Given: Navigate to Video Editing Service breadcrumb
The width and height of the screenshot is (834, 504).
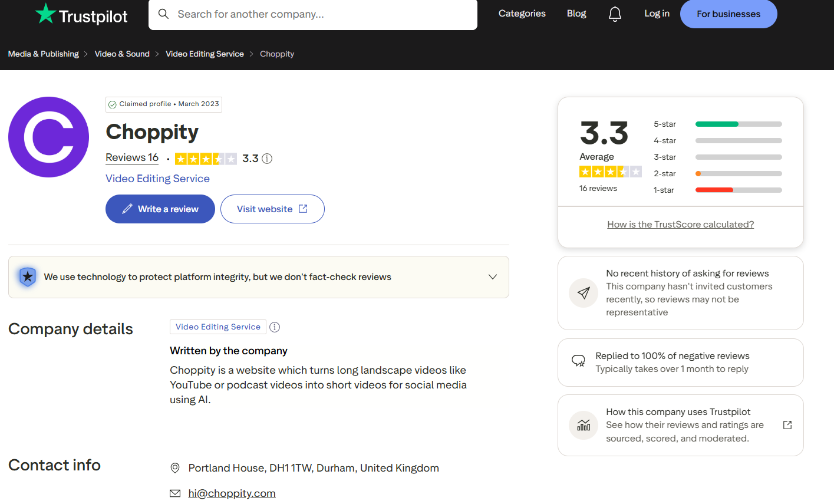Looking at the screenshot, I should [205, 54].
